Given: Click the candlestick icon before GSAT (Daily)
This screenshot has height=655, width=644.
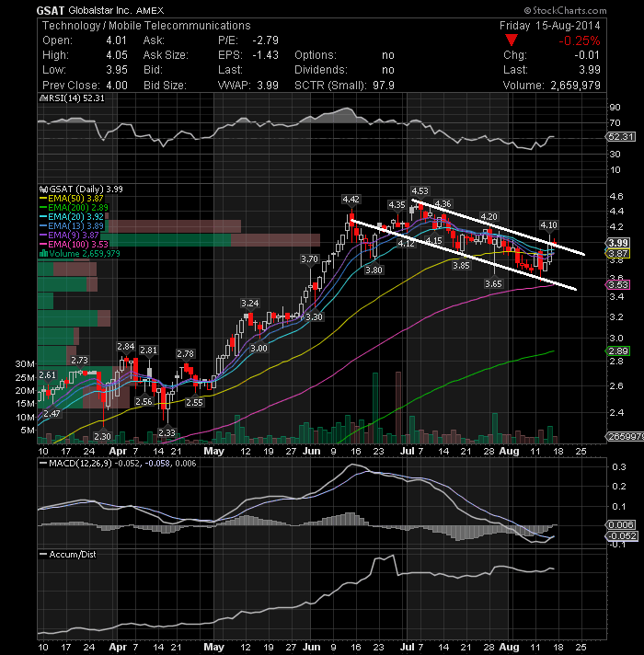Looking at the screenshot, I should [x=43, y=190].
